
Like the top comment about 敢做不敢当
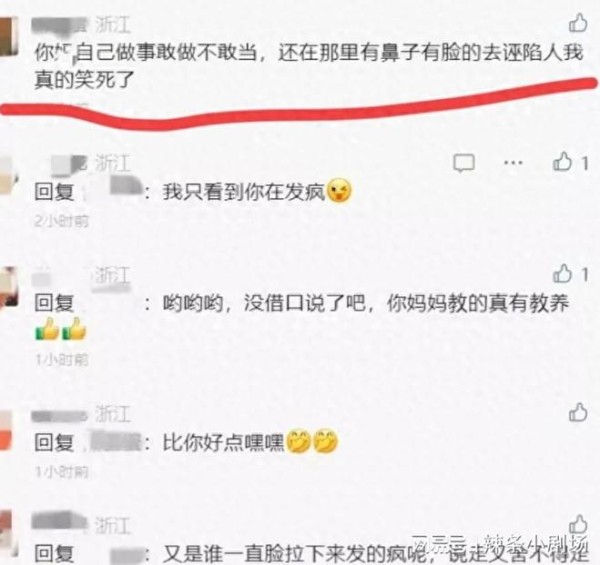pyautogui.click(x=578, y=23)
